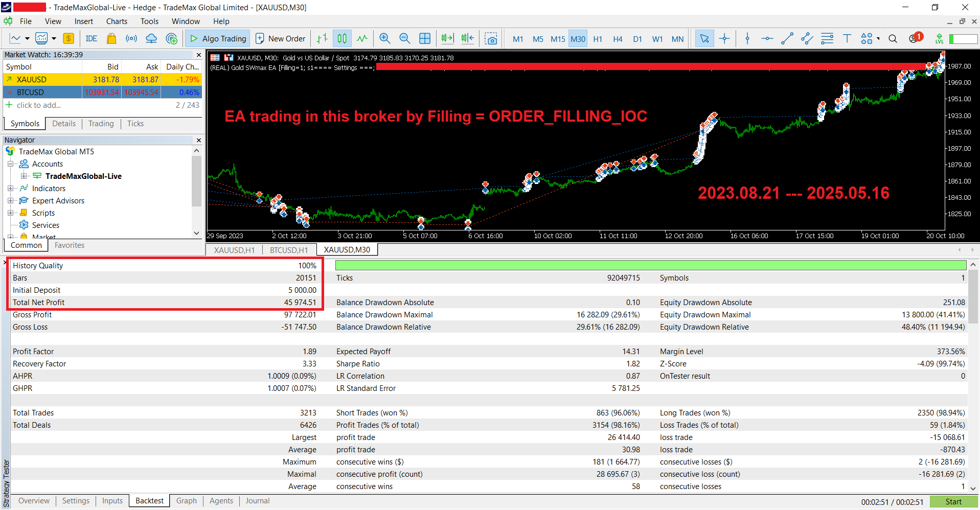Open Market Watch Ticks tab
980x510 pixels.
tap(135, 124)
